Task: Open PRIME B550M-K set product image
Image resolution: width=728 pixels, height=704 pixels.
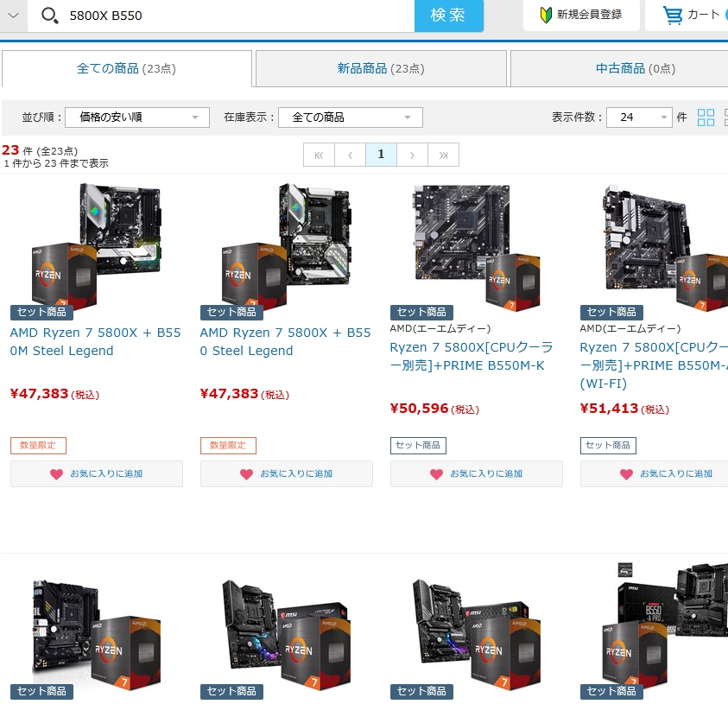Action: (477, 248)
